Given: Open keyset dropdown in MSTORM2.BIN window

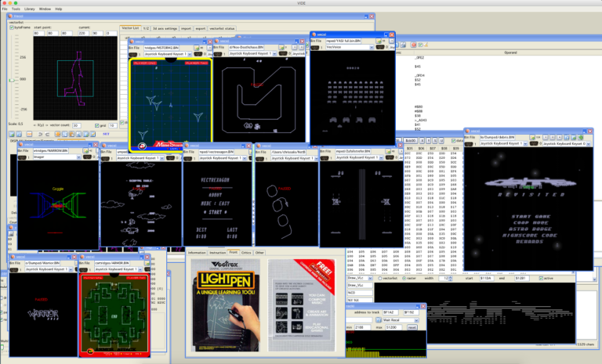Looking at the screenshot, I should pyautogui.click(x=167, y=54).
